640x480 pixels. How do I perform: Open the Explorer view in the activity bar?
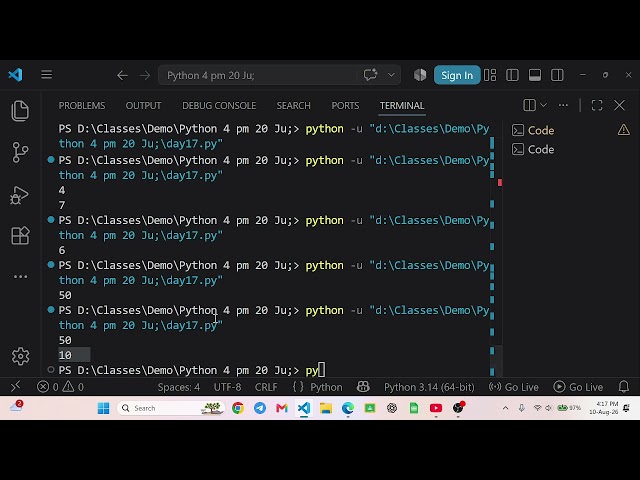20,111
